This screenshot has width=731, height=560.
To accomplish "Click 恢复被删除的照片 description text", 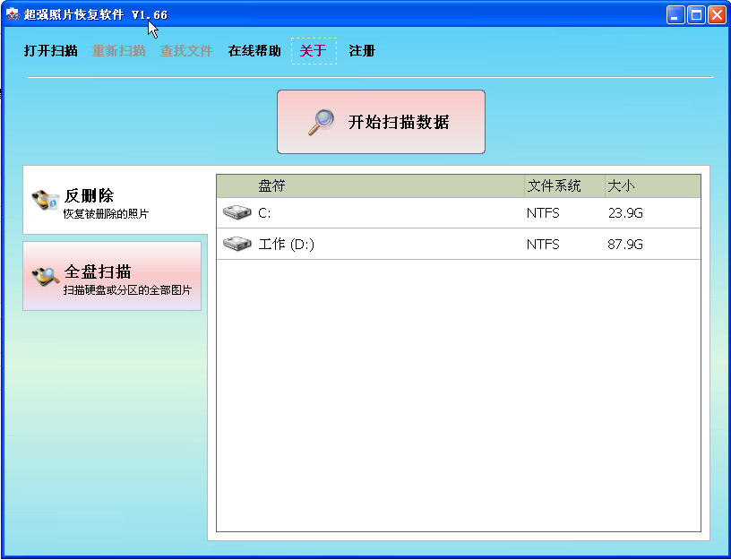I will (x=106, y=214).
